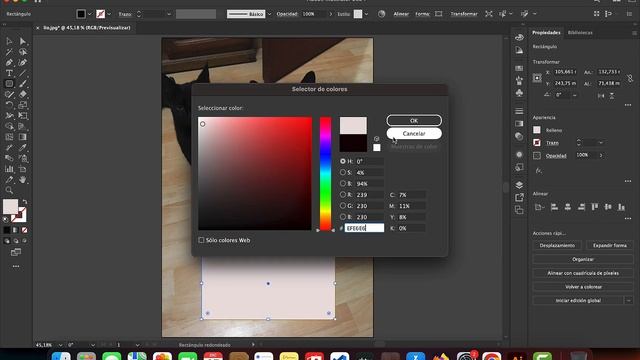The height and width of the screenshot is (360, 640).
Task: Swap fill and stroke colors
Action: tap(25, 202)
